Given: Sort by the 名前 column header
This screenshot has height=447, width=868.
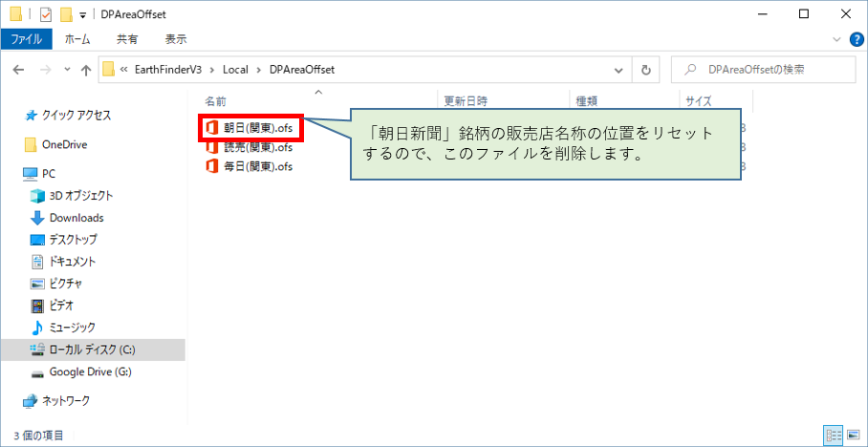Looking at the screenshot, I should coord(215,101).
